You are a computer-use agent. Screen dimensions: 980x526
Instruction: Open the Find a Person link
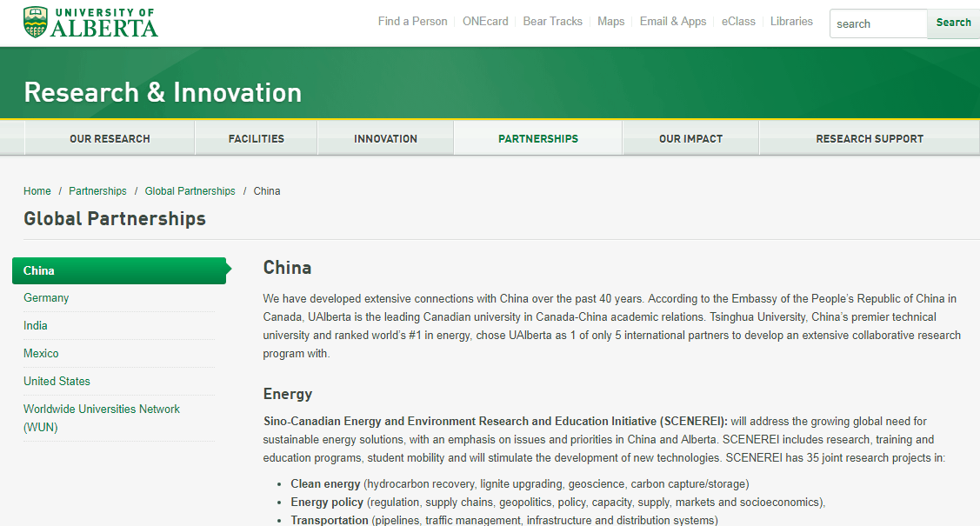412,21
